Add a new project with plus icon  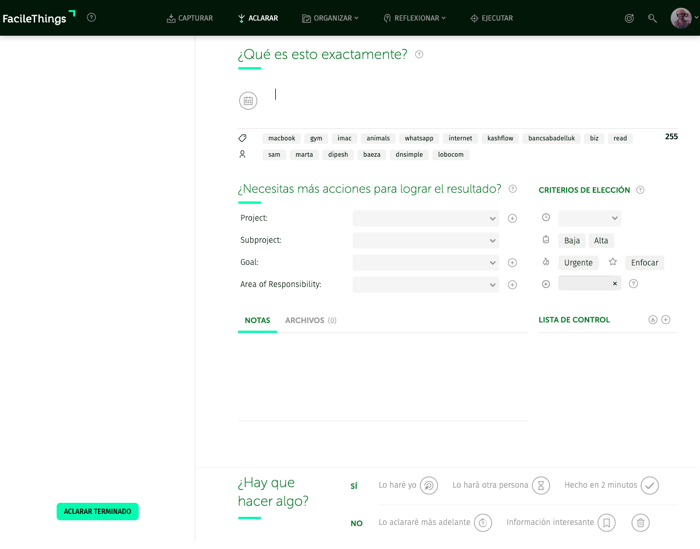(x=512, y=218)
